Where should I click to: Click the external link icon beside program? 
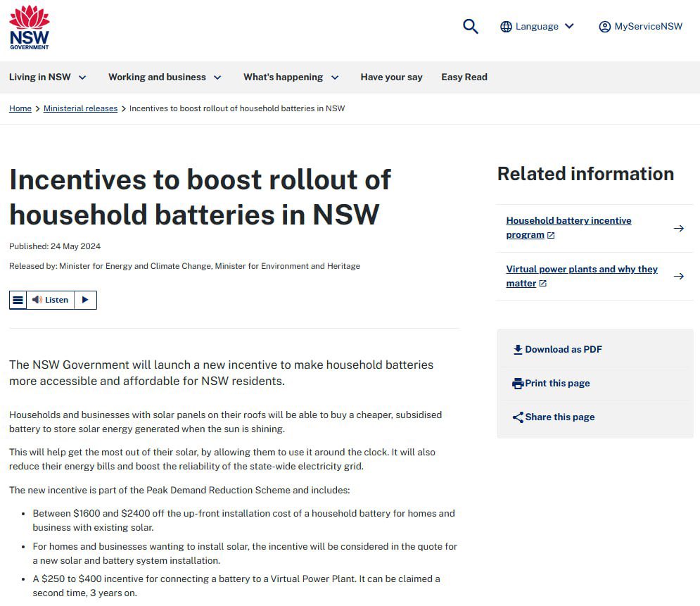click(551, 235)
